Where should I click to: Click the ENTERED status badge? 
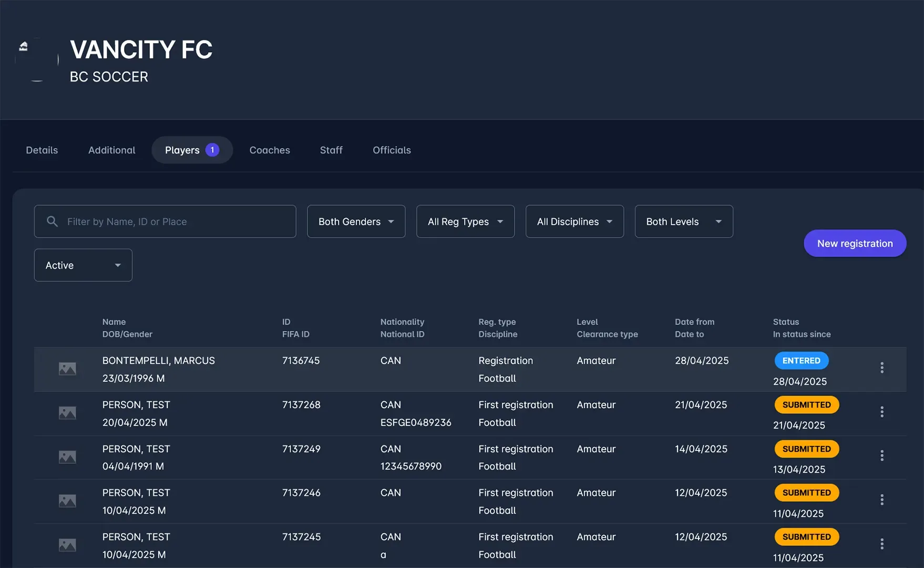pos(801,361)
